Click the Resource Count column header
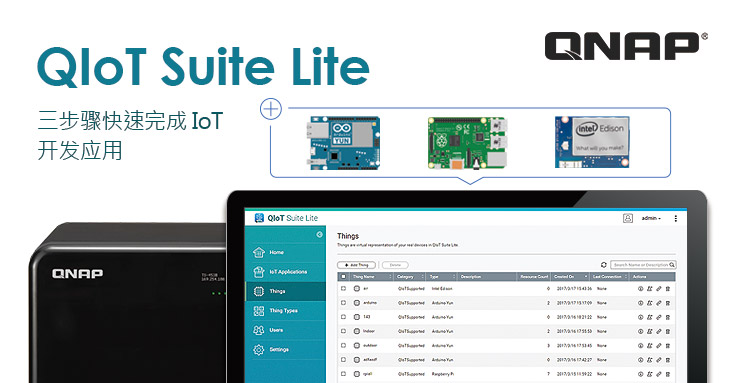 click(x=534, y=277)
